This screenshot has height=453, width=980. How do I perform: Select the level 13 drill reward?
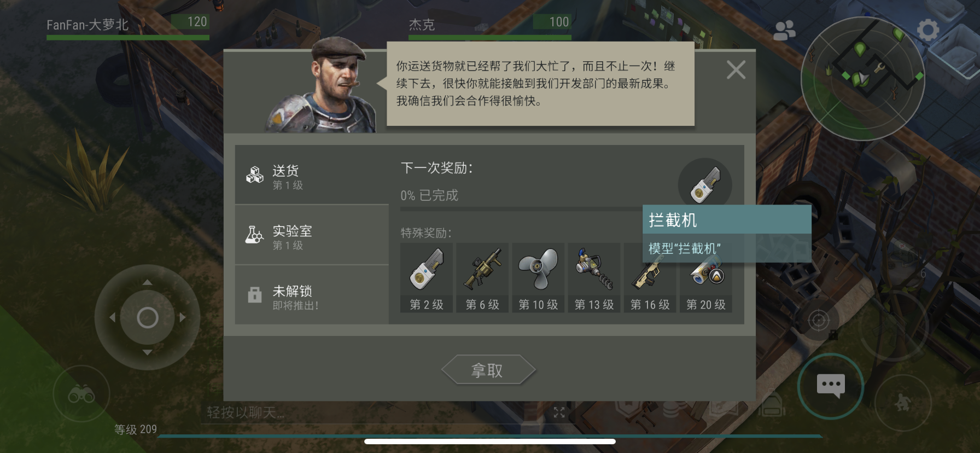click(594, 278)
